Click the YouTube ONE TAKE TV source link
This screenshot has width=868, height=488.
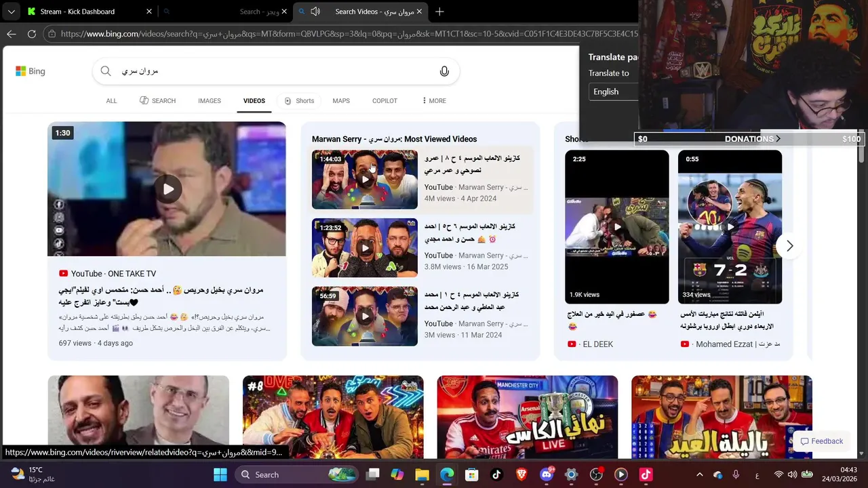(107, 274)
